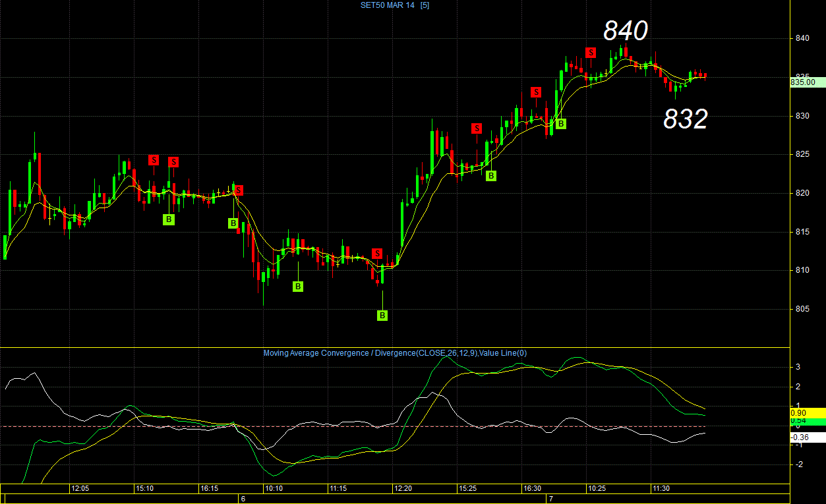Click the 11:30 time axis label

661,489
